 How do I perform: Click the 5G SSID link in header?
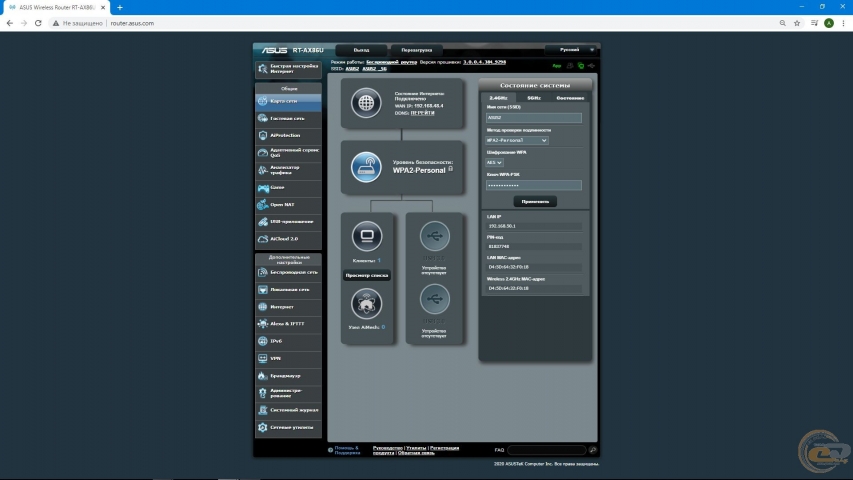pyautogui.click(x=374, y=69)
